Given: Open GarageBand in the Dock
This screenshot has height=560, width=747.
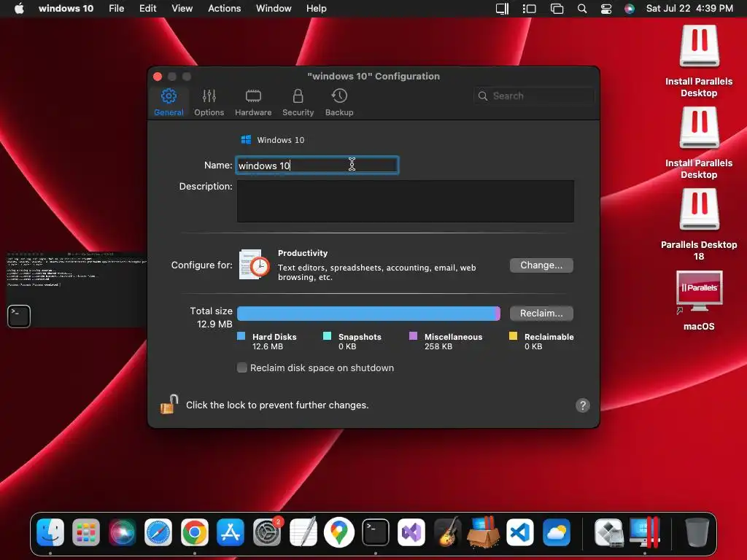Looking at the screenshot, I should pyautogui.click(x=447, y=532).
